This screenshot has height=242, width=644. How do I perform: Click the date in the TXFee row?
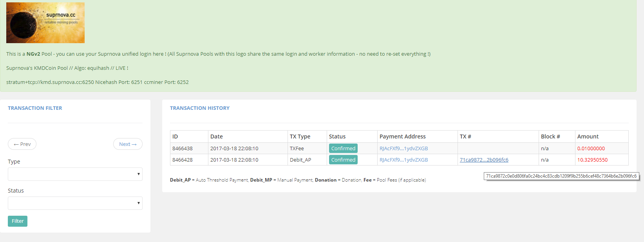pos(234,149)
